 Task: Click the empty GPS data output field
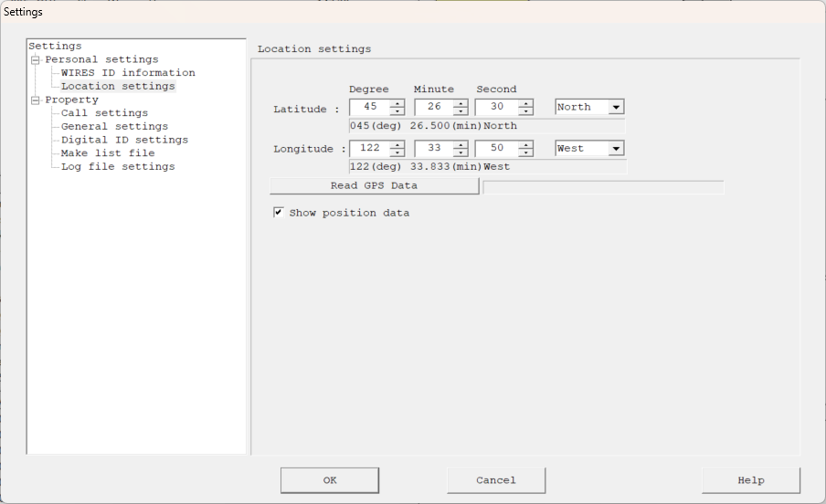point(603,187)
